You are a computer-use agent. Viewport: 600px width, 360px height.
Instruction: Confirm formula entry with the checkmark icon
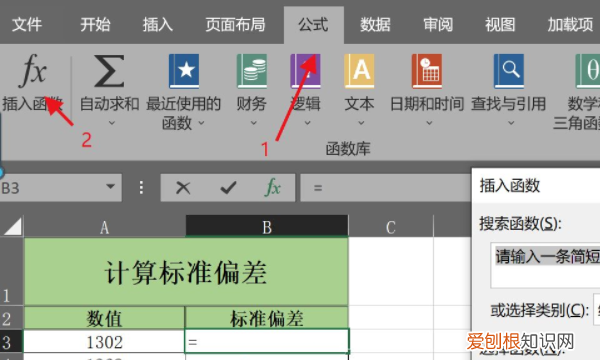228,188
